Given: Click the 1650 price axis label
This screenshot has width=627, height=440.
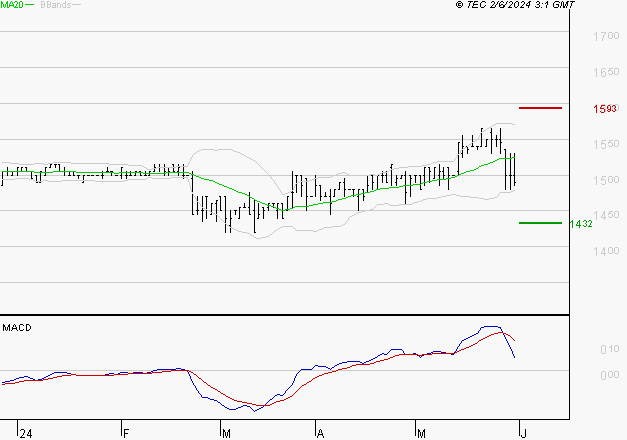Looking at the screenshot, I should coord(606,72).
